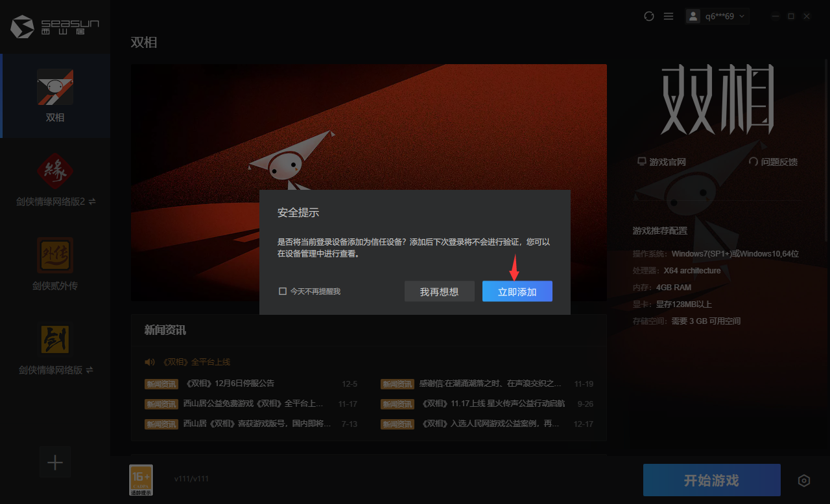Select the 双相 game icon in sidebar
Viewport: 830px width, 504px height.
coord(55,87)
